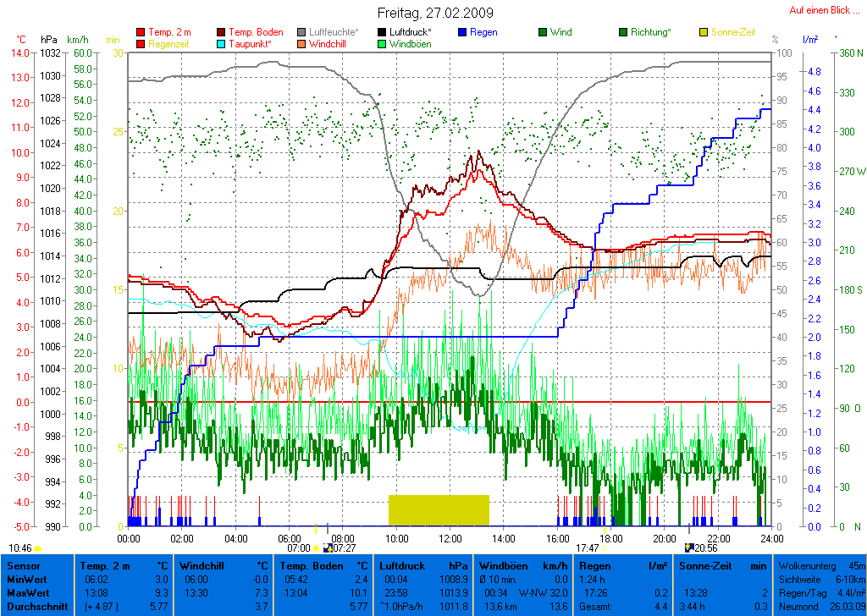Click the moonrise icon beside 07:27
This screenshot has width=867, height=616.
[x=328, y=548]
